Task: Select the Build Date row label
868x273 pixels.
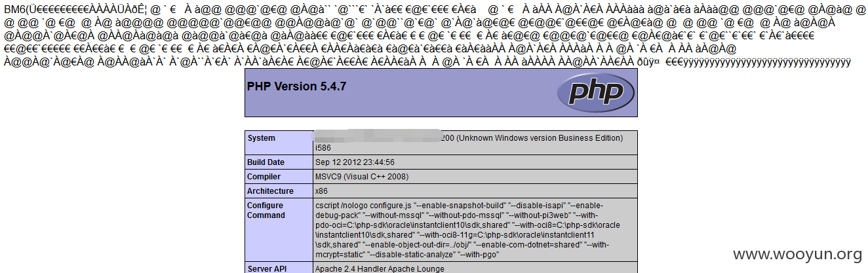Action: tap(267, 162)
